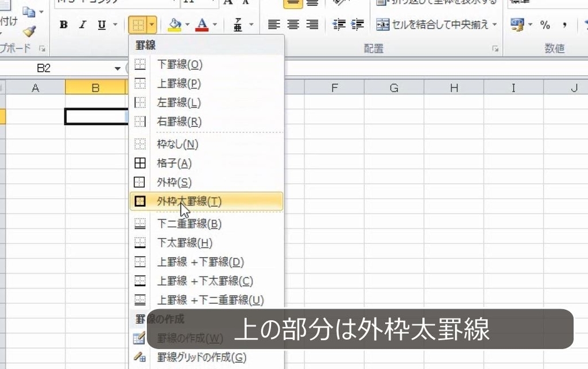Pick the red font color swatch

coord(204,29)
